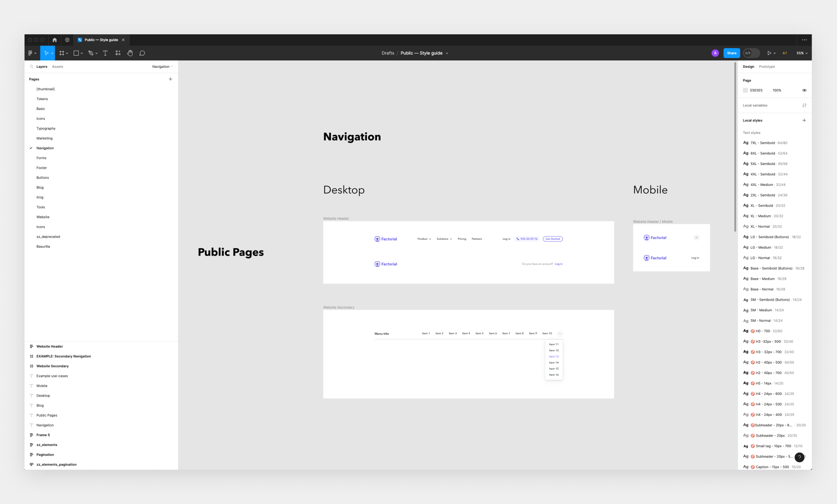837x504 pixels.
Task: Select the Hand tool
Action: [130, 53]
